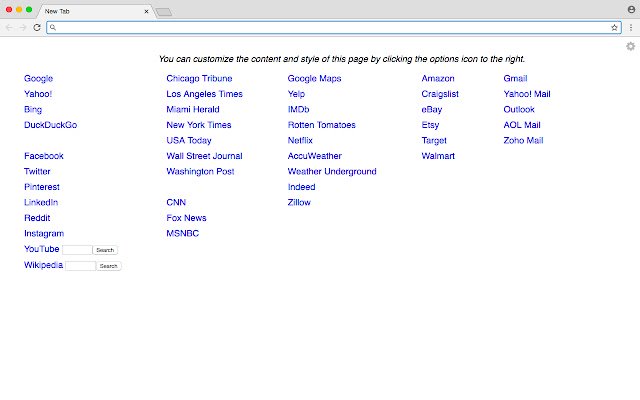Open the Zillow link
The width and height of the screenshot is (640, 400).
coord(299,202)
